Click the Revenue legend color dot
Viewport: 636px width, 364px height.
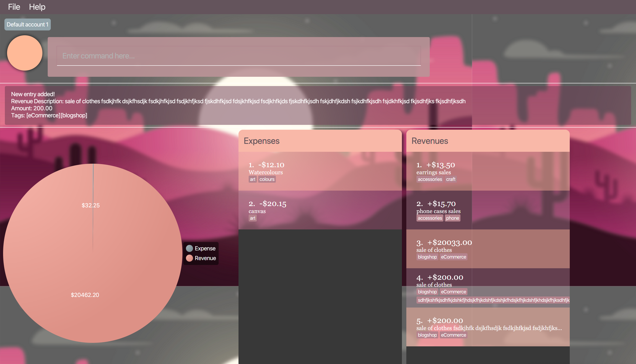pyautogui.click(x=189, y=258)
